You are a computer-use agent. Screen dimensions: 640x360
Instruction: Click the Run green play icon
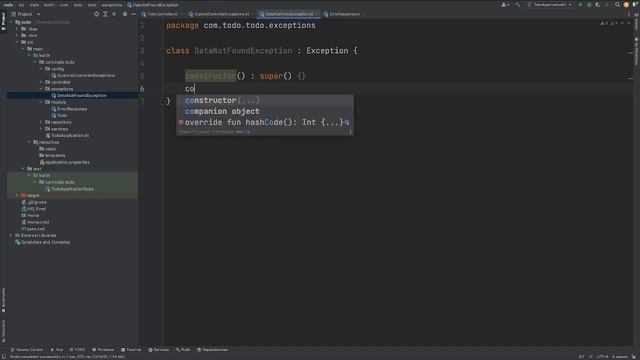[581, 5]
